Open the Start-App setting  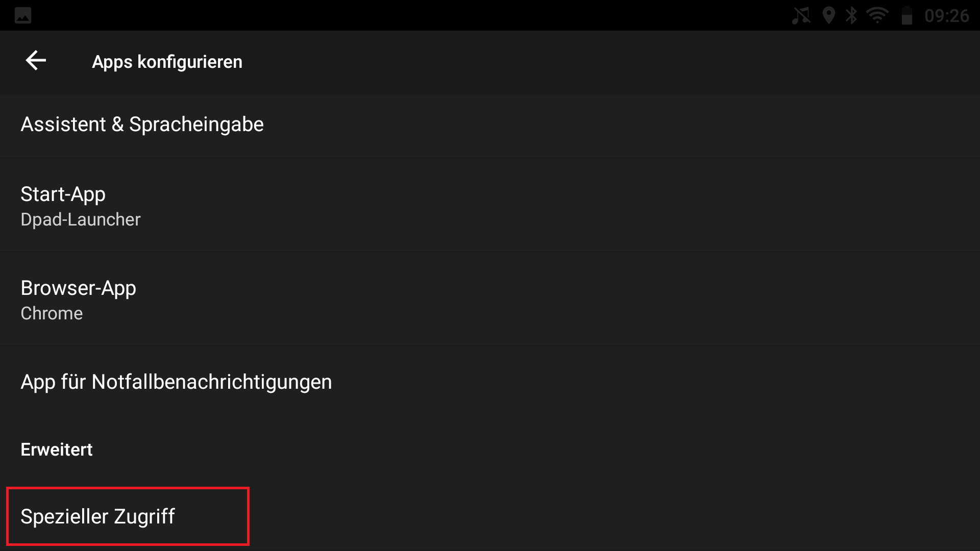tap(63, 194)
